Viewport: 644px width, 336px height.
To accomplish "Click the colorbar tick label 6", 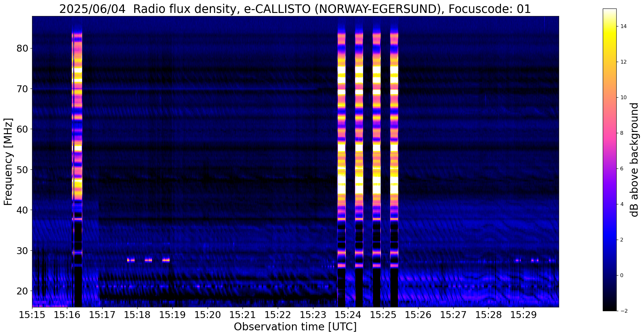I will click(x=621, y=169).
